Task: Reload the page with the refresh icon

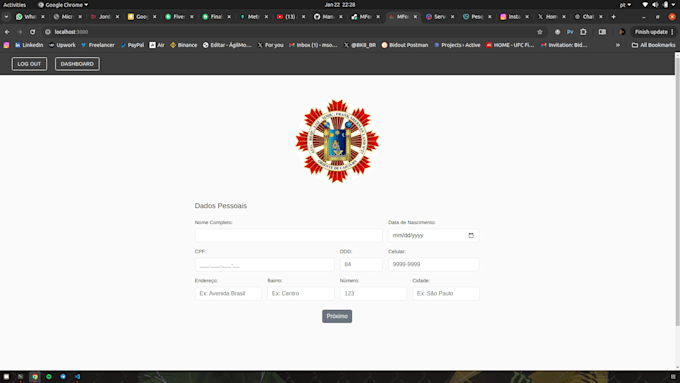Action: click(x=33, y=32)
